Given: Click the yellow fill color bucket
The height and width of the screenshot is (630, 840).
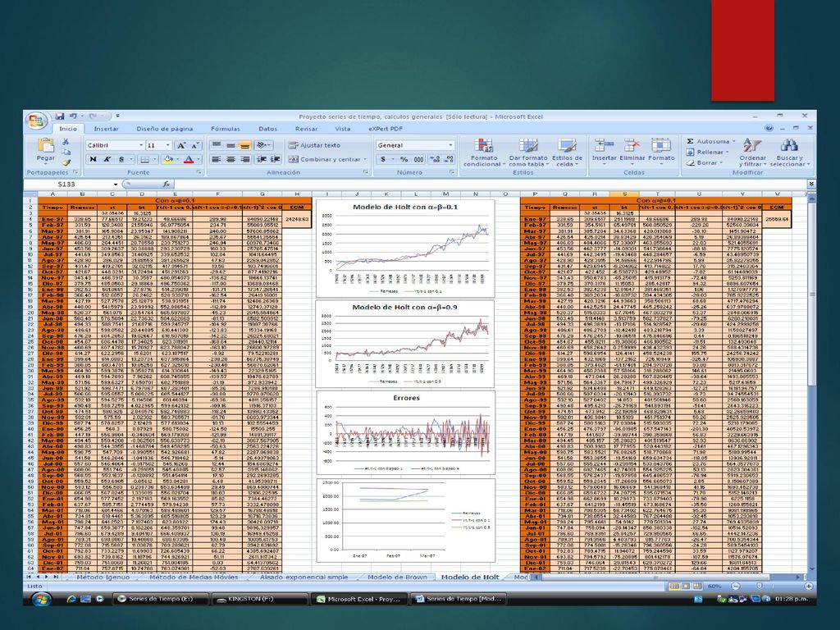Looking at the screenshot, I should [167, 159].
